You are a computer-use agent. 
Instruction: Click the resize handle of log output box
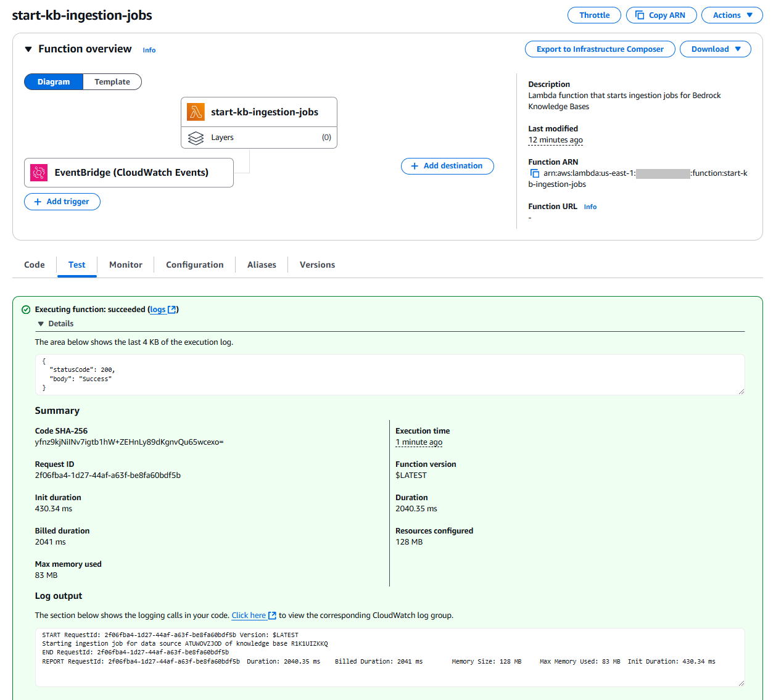click(x=741, y=683)
